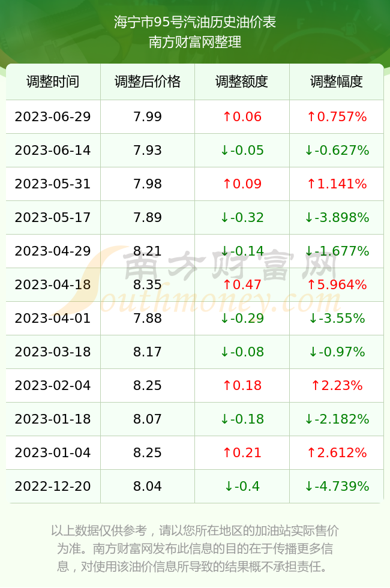Screen dimensions: 390x588
Task: Click the down arrow beside -3.898%
Action: tap(309, 217)
